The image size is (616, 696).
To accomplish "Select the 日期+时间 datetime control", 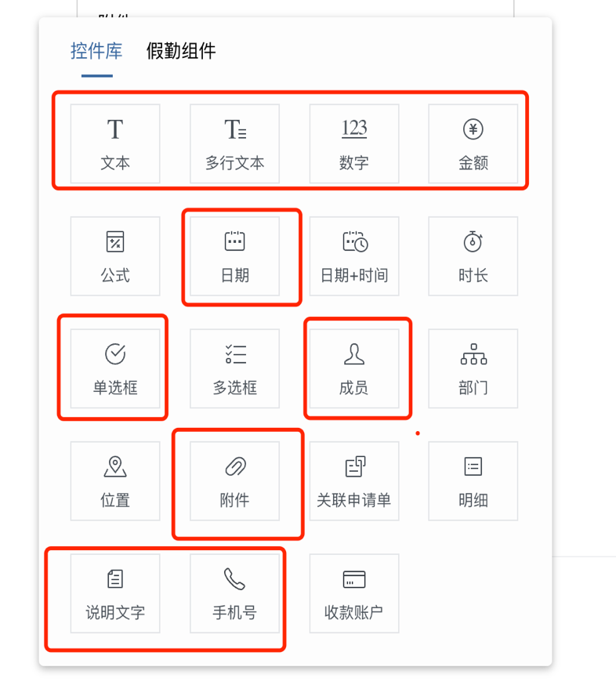I will coord(354,256).
